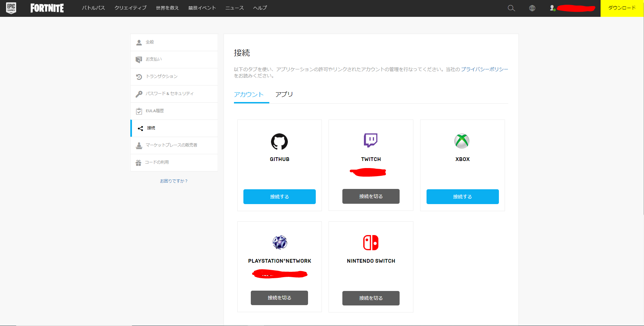Click the 接続 share icon in sidebar
This screenshot has width=644, height=326.
click(x=140, y=128)
